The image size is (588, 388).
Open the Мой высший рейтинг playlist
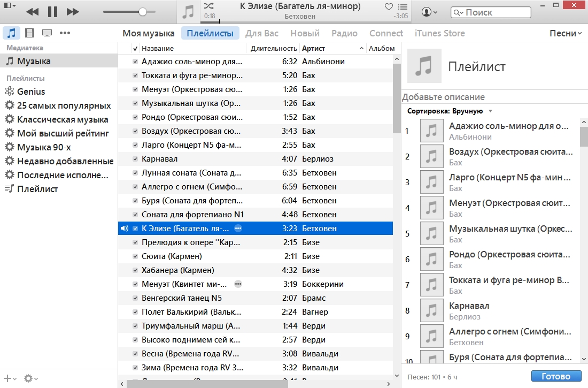click(x=59, y=133)
